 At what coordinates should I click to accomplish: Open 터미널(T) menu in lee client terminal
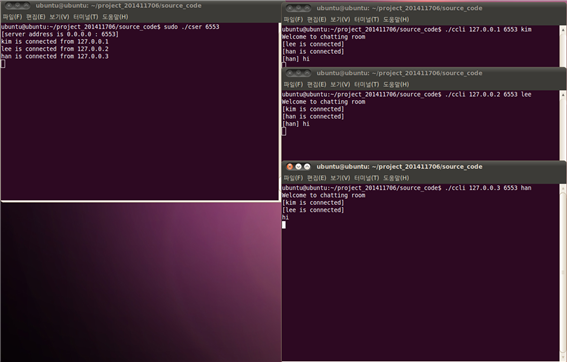coord(367,85)
